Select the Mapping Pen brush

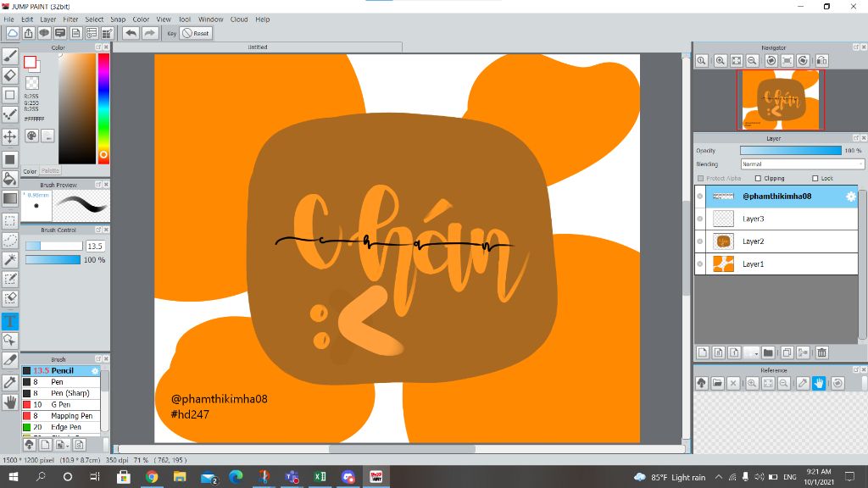(x=61, y=415)
